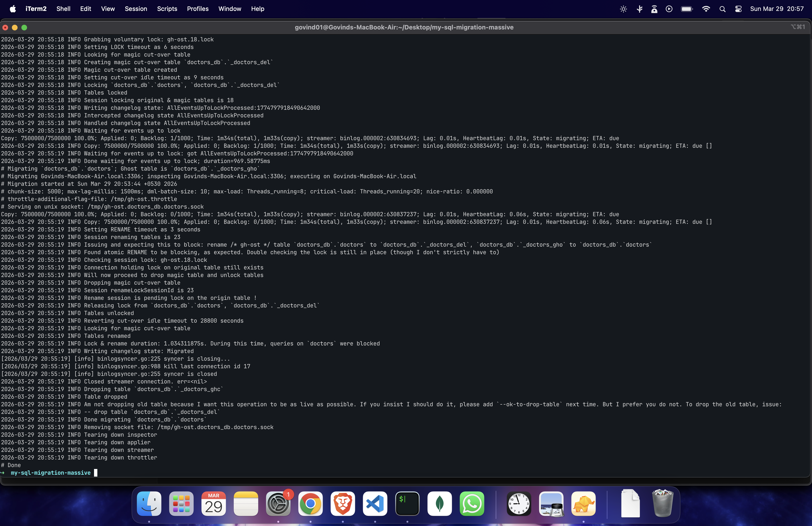Open the Profiles menu
812x526 pixels.
(198, 9)
